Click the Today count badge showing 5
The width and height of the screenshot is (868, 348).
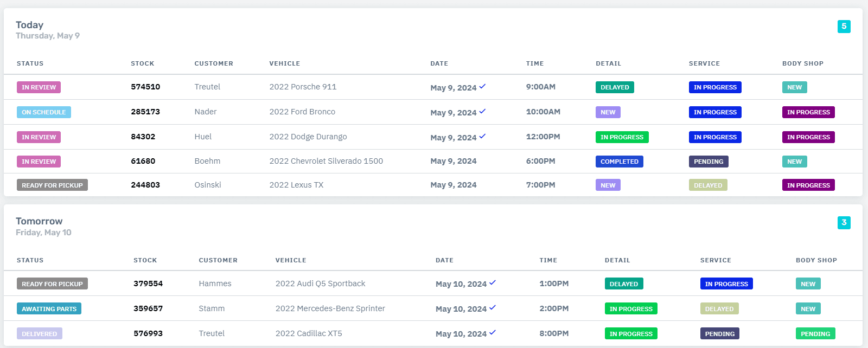(844, 26)
